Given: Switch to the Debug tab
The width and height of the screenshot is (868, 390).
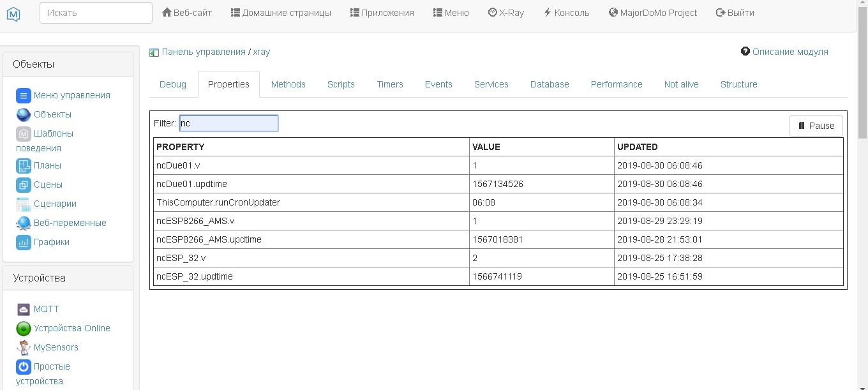Looking at the screenshot, I should click(x=173, y=84).
